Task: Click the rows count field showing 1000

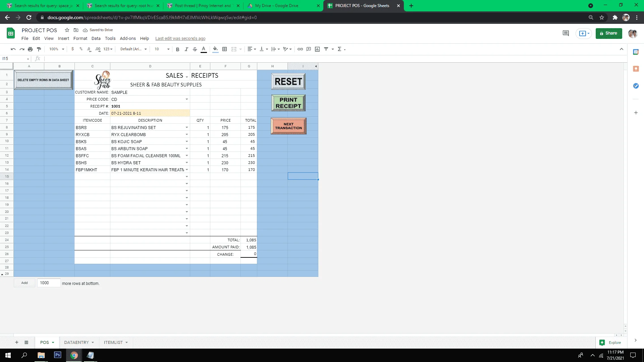Action: 49,283
